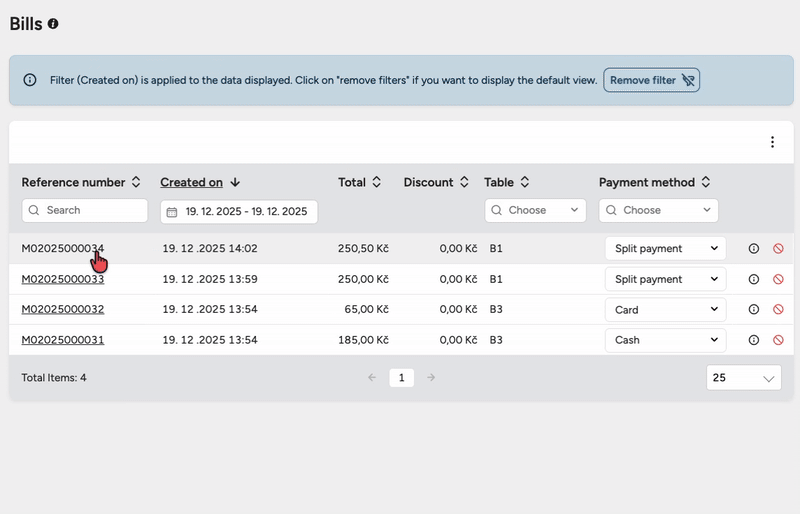Click the info icon next to Bills heading
The image size is (800, 514).
53,23
